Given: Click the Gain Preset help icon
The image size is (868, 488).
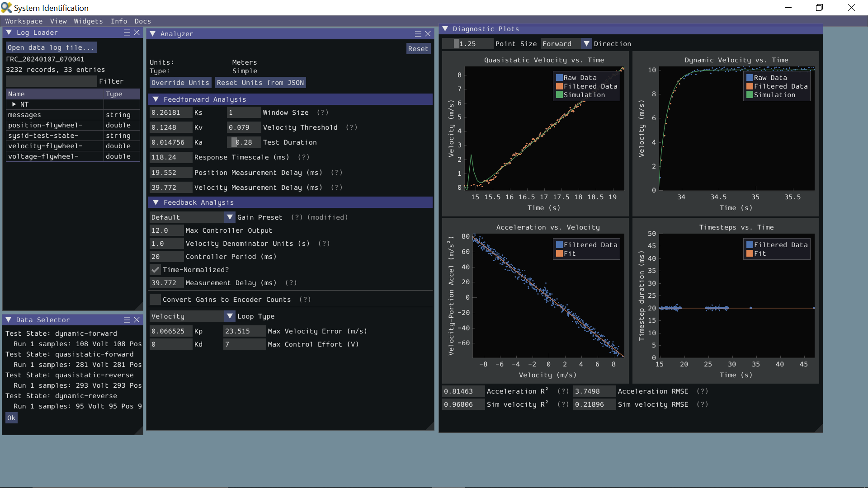Looking at the screenshot, I should click(x=296, y=217).
